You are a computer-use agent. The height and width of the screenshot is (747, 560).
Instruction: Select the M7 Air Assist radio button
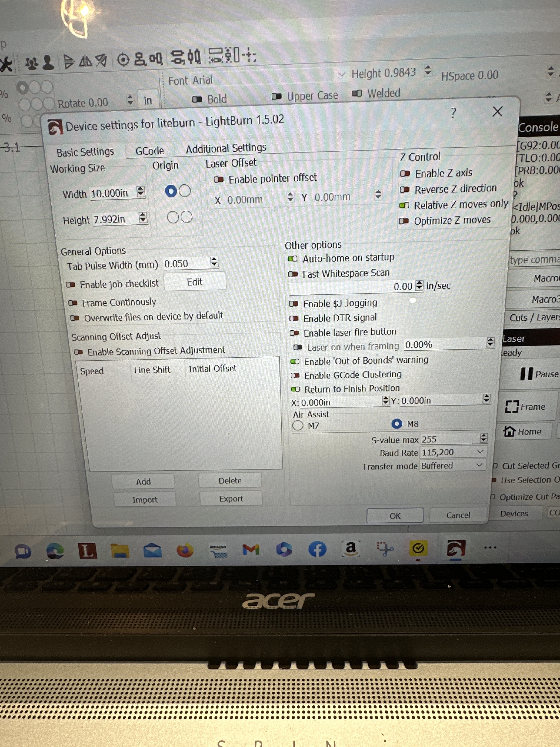click(x=298, y=425)
